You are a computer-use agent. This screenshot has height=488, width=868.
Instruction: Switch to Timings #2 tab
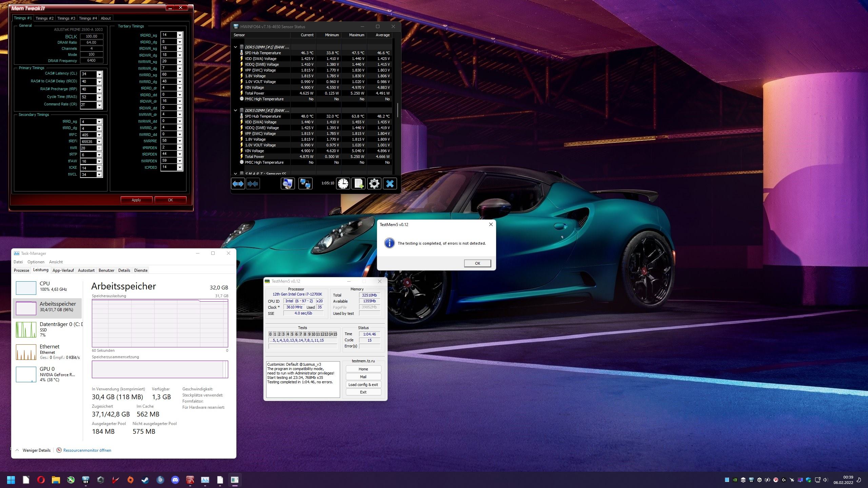point(44,18)
